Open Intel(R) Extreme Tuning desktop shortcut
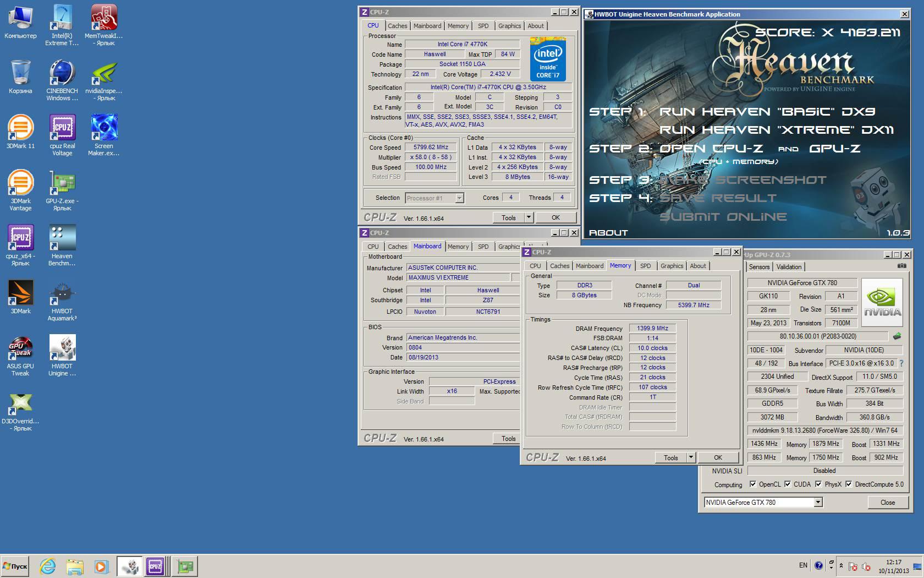 [62, 25]
